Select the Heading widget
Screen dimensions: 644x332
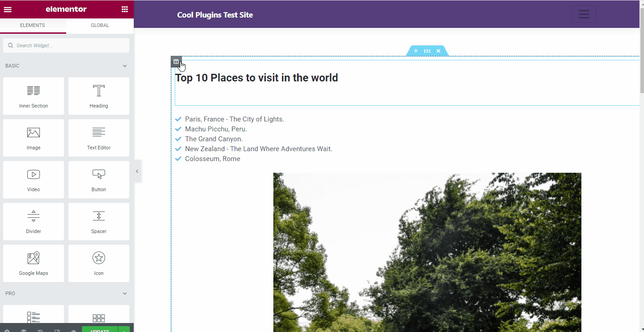pos(99,96)
